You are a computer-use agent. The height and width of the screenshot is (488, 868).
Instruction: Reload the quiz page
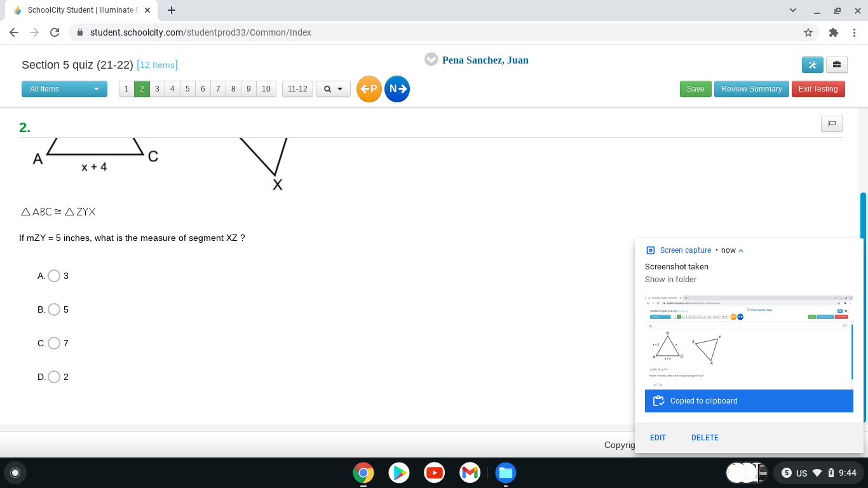coord(55,32)
